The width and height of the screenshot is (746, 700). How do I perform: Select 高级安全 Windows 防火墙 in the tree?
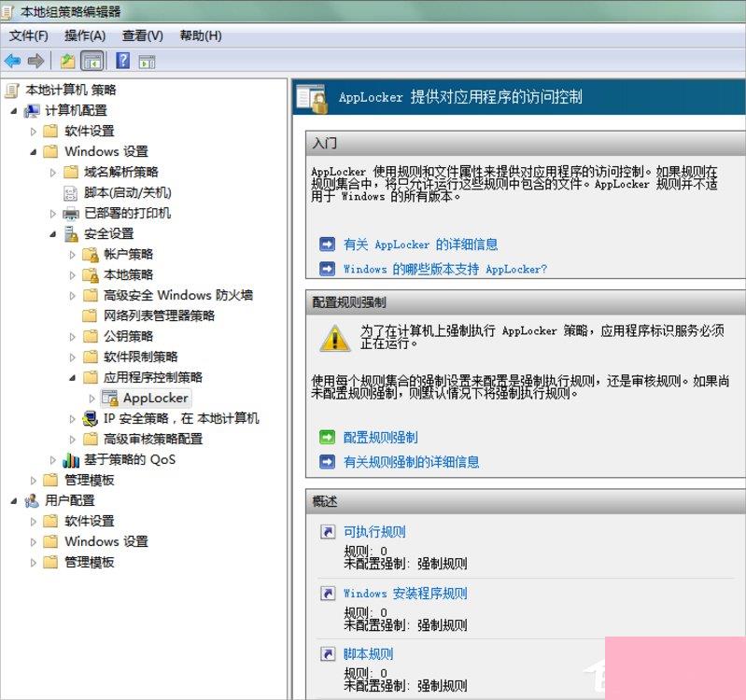pyautogui.click(x=178, y=295)
